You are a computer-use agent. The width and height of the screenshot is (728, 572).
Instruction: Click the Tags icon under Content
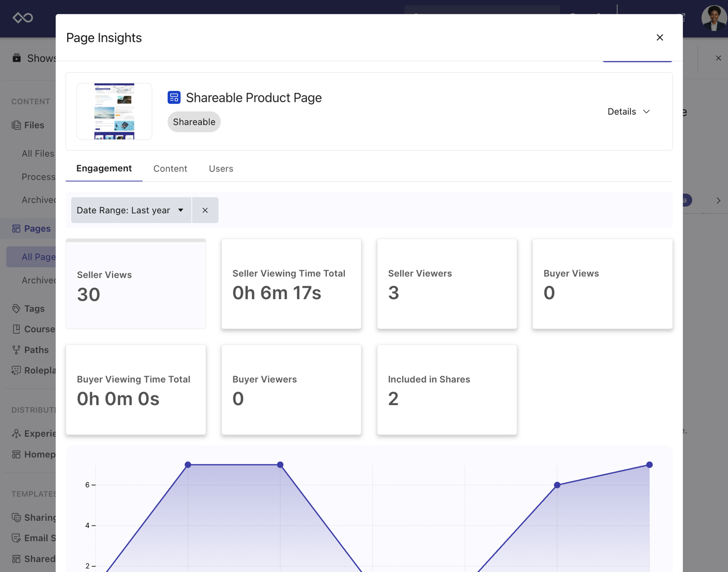(x=15, y=308)
